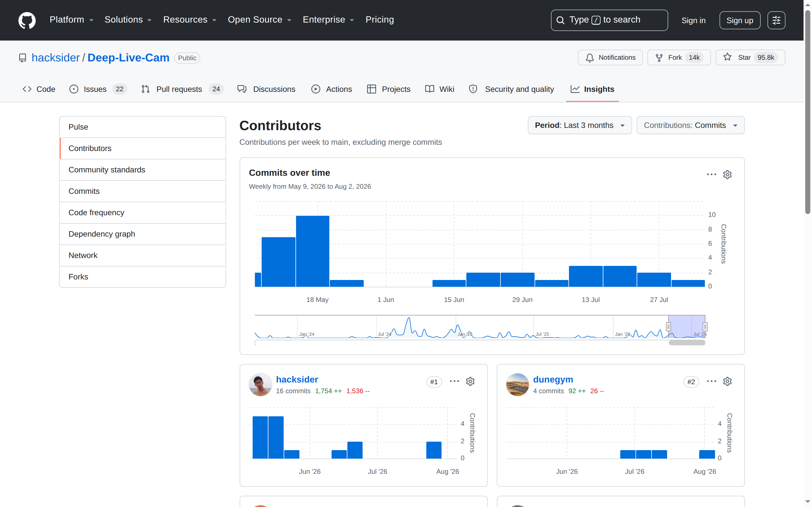812x507 pixels.
Task: Expand the Platform menu in header
Action: (x=71, y=20)
